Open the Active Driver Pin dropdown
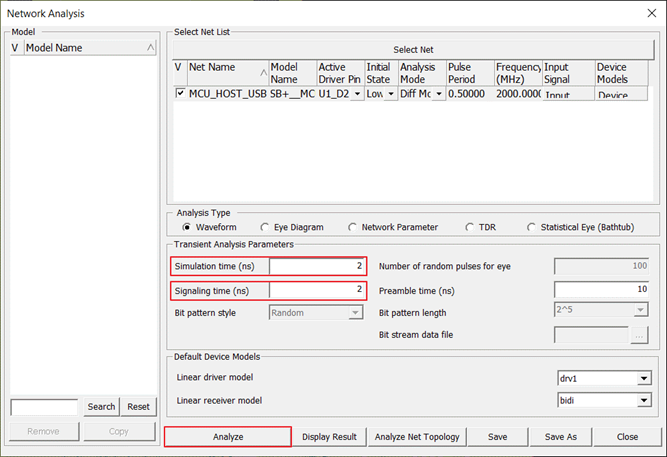667x457 pixels. pos(357,94)
